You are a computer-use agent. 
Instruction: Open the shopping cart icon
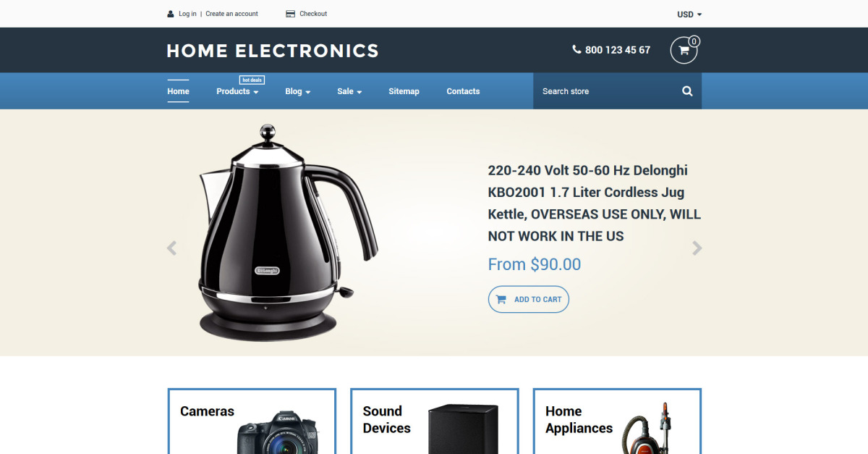684,50
